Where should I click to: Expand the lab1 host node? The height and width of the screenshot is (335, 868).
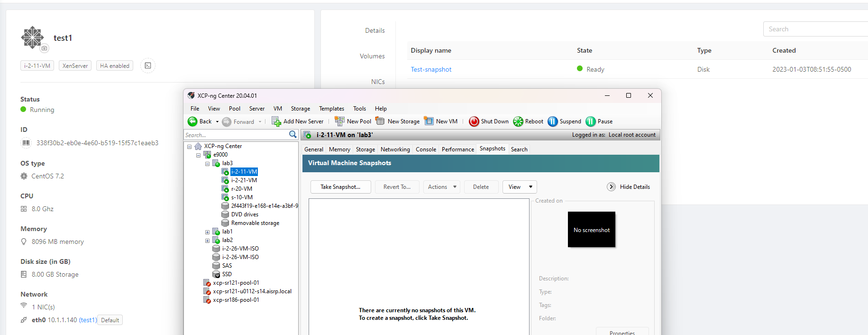(x=207, y=232)
